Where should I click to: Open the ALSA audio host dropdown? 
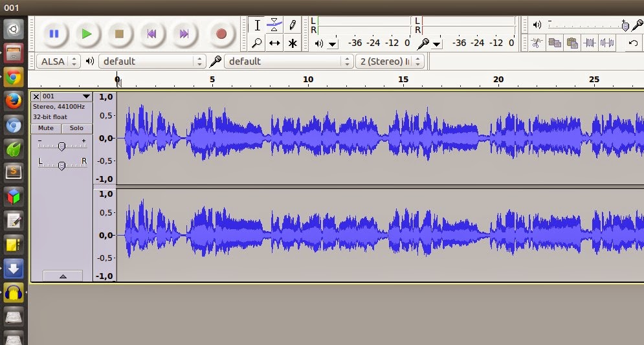pyautogui.click(x=58, y=61)
